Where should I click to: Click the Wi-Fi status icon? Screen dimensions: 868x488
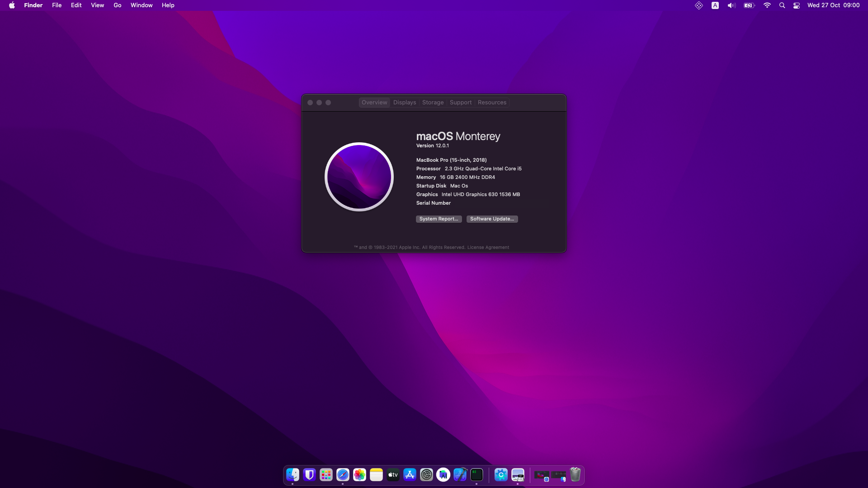point(767,5)
